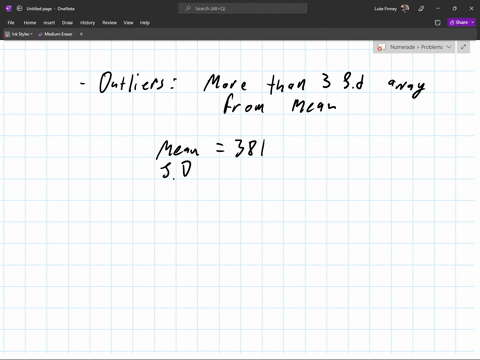This screenshot has height=360, width=480.
Task: Switch to the Home tab
Action: (30, 23)
